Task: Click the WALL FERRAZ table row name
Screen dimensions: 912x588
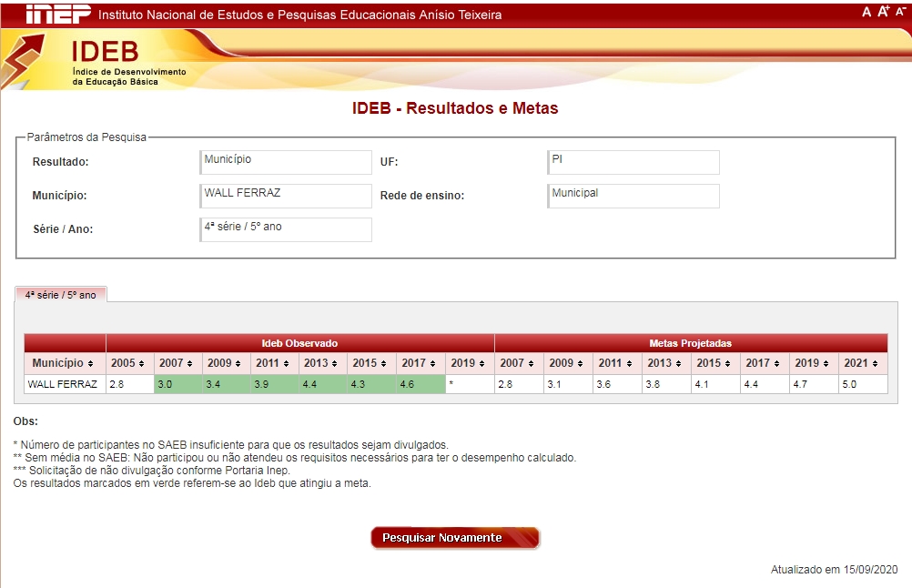Action: point(64,384)
